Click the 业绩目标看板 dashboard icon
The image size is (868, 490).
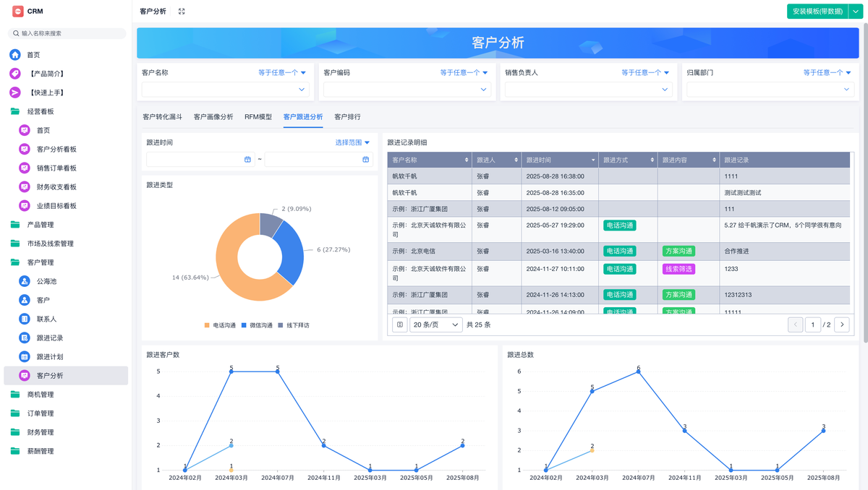tap(25, 205)
